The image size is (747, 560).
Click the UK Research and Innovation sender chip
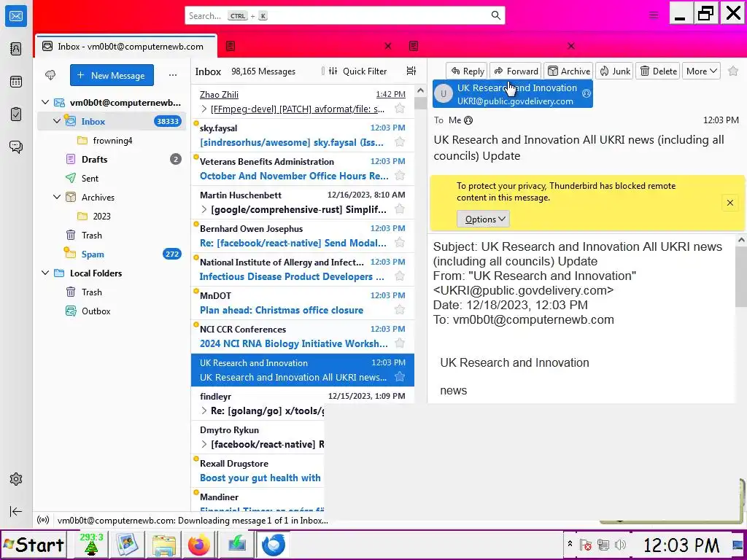pyautogui.click(x=513, y=94)
